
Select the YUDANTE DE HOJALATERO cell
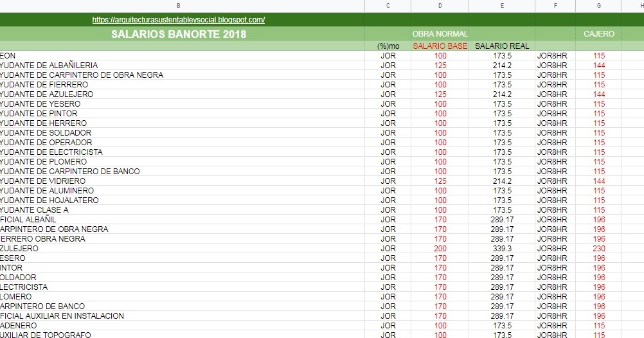click(x=182, y=200)
